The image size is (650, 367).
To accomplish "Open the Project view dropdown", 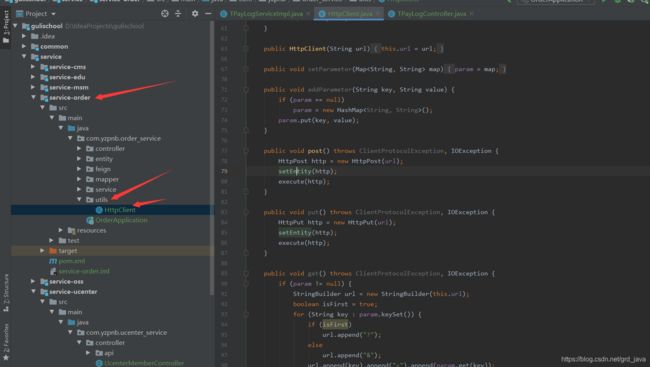I will point(36,14).
